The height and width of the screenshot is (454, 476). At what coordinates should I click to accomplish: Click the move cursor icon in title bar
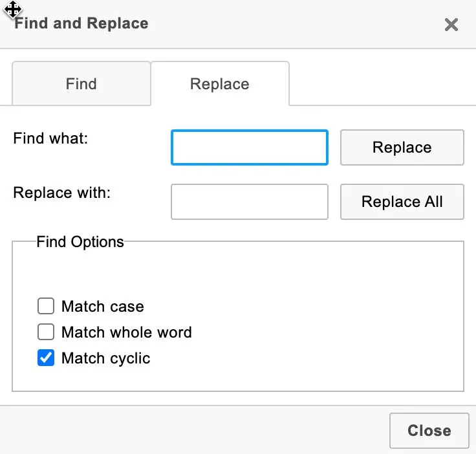12,10
